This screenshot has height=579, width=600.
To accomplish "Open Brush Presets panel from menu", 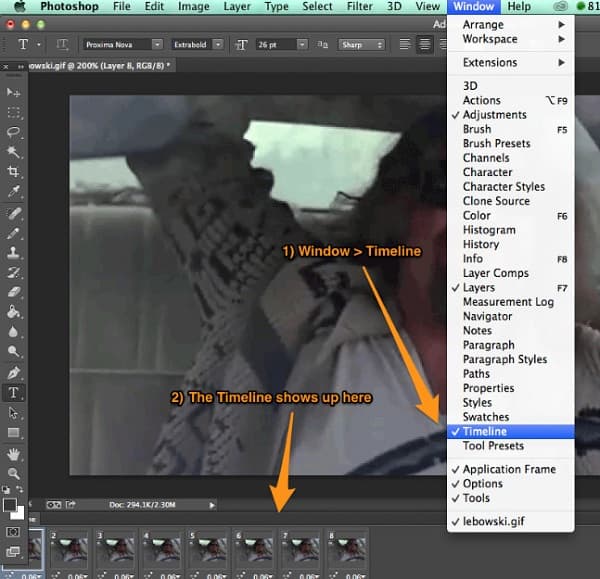I will click(510, 144).
